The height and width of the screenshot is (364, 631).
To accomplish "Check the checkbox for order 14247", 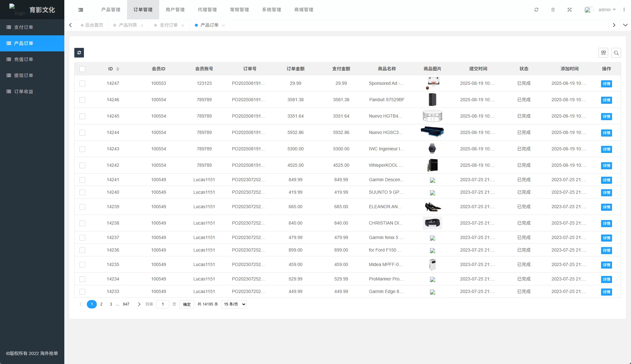I will [82, 84].
